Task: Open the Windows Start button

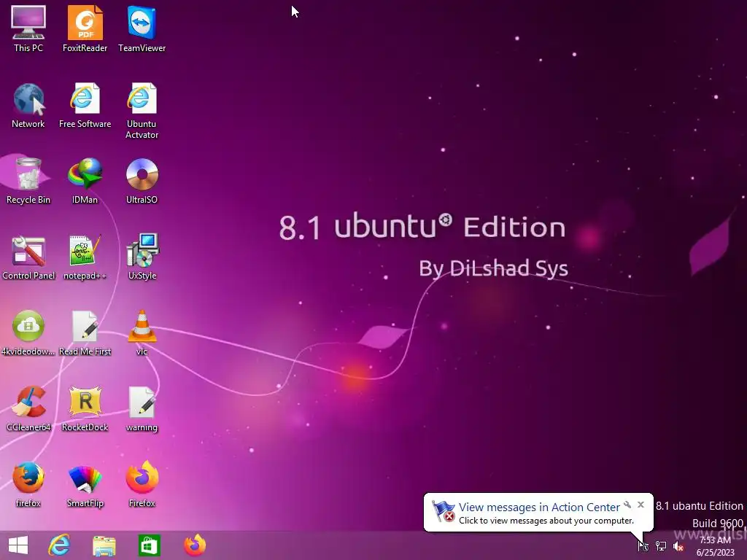Action: [x=18, y=545]
